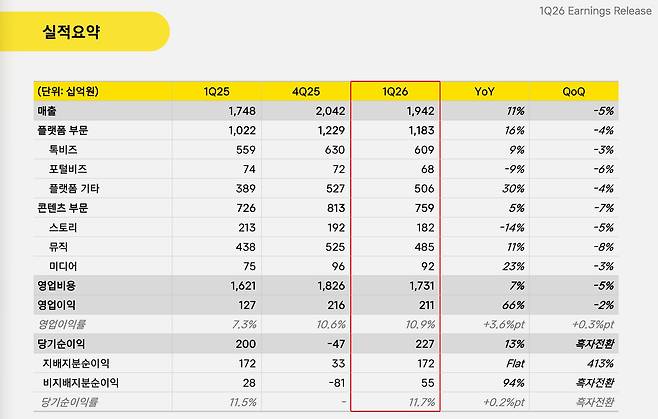658x419 pixels.
Task: Click the 4Q25 column header
Action: pyautogui.click(x=306, y=92)
